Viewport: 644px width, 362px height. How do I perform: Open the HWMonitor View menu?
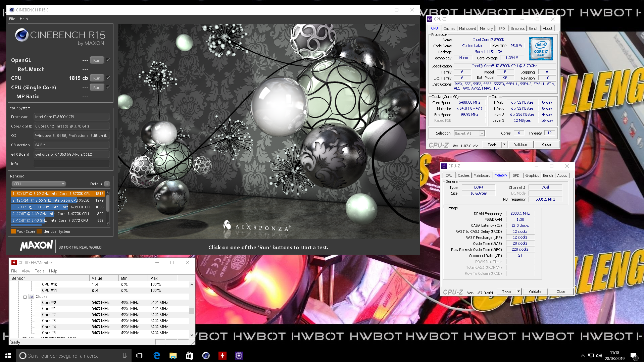click(x=26, y=271)
